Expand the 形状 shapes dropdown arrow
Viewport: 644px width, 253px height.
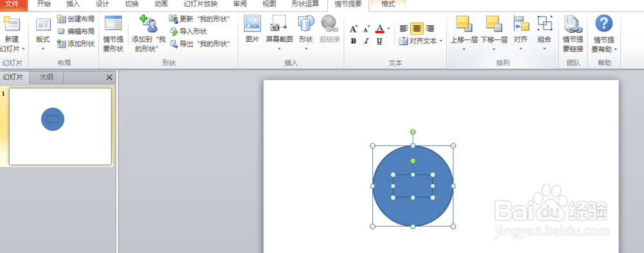306,49
